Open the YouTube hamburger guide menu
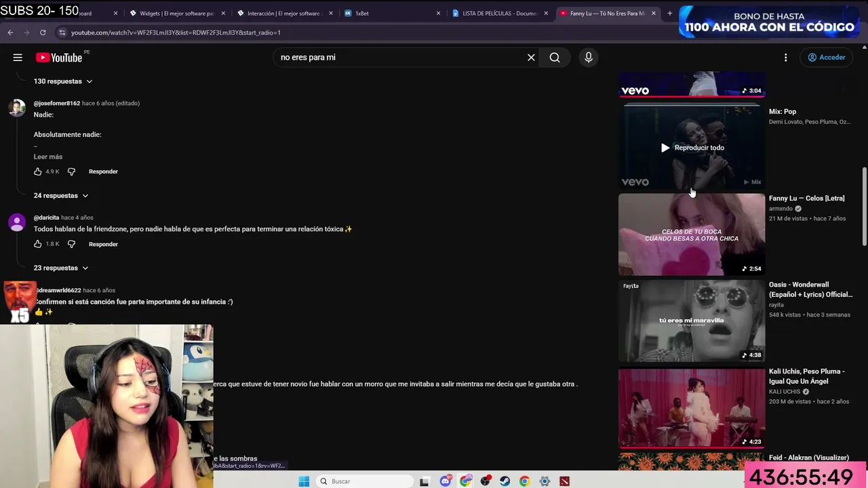 [x=18, y=58]
